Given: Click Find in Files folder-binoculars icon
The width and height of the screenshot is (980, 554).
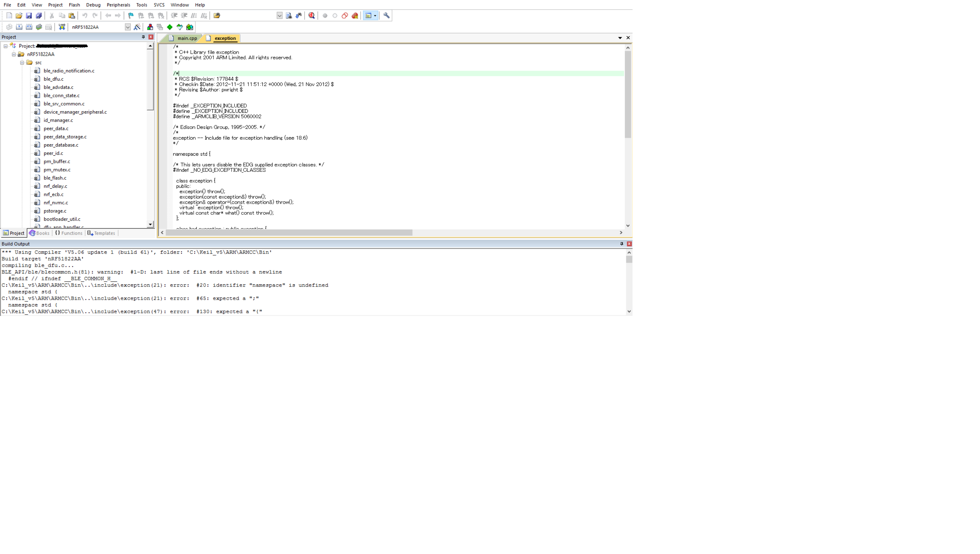Looking at the screenshot, I should click(217, 15).
